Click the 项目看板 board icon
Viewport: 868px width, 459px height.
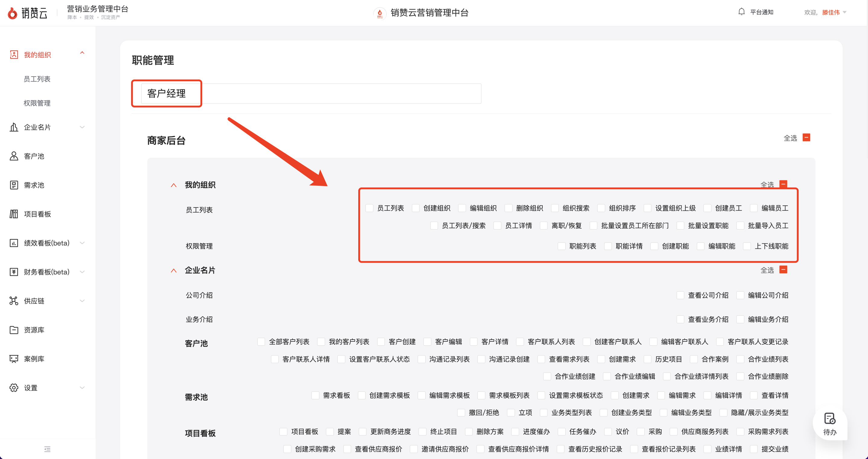14,214
